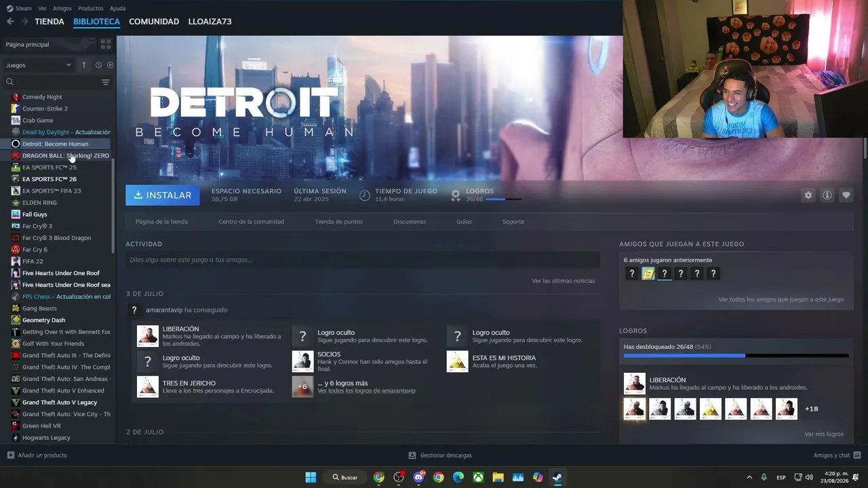Click the activity status text field
This screenshot has width=868, height=488.
(363, 260)
